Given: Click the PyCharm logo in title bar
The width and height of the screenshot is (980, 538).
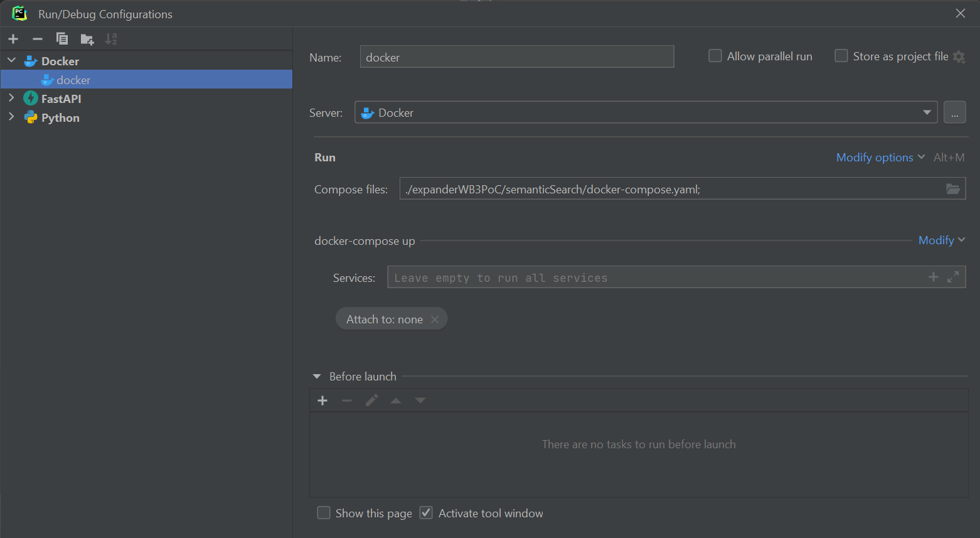Looking at the screenshot, I should tap(19, 13).
